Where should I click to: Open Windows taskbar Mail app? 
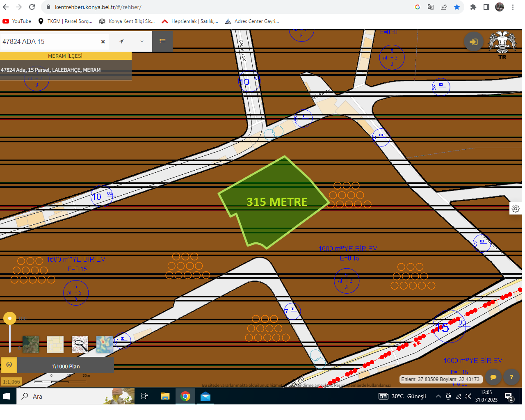click(x=205, y=396)
